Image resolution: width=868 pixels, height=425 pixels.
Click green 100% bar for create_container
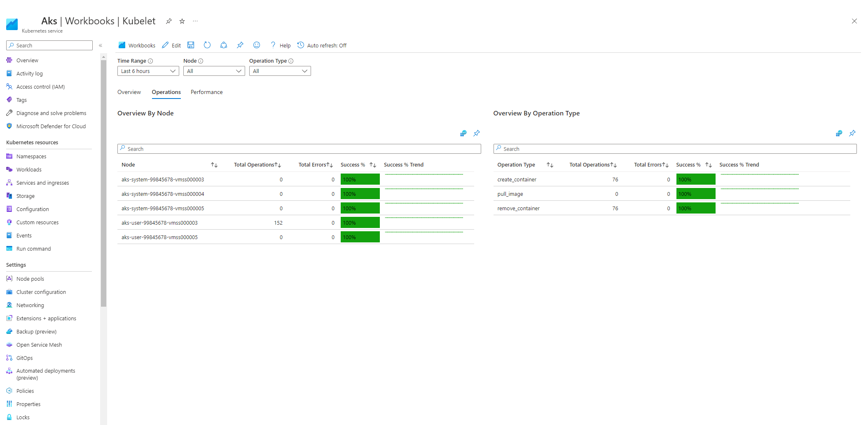695,179
